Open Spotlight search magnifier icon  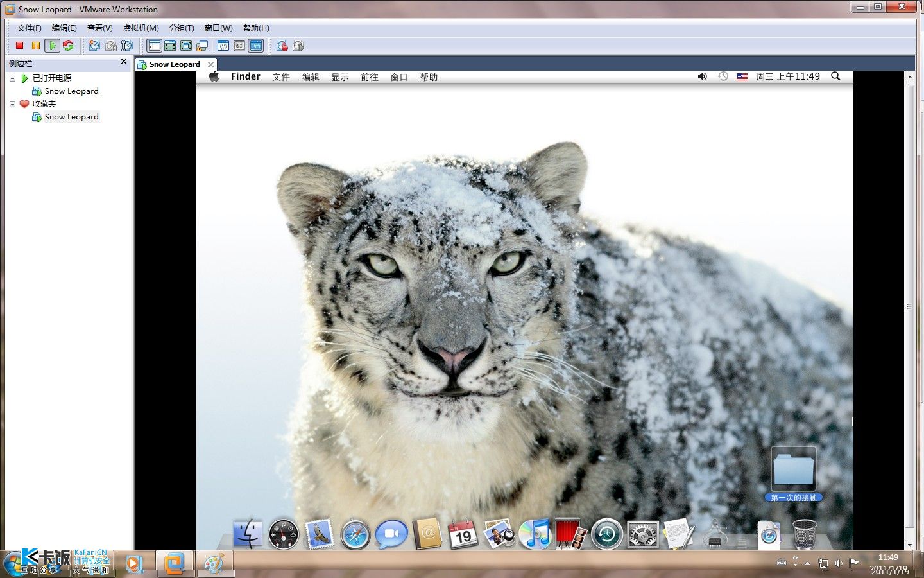tap(835, 76)
